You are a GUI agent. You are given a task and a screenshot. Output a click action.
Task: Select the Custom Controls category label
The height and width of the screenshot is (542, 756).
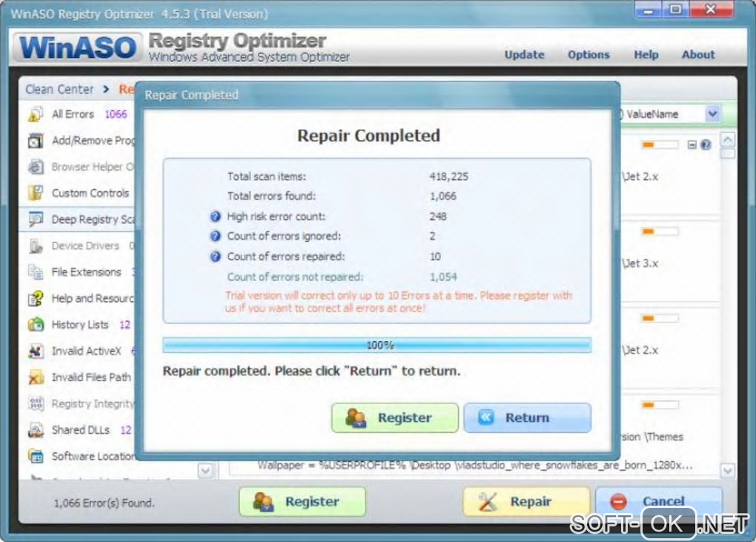coord(90,194)
